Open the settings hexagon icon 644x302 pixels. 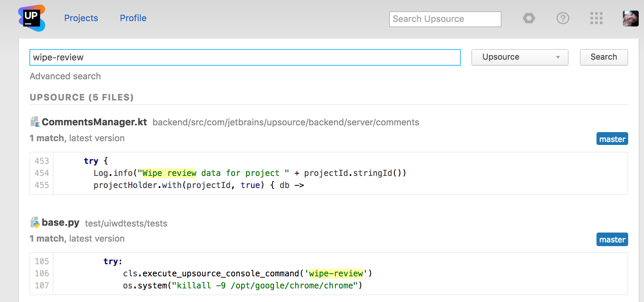[x=529, y=18]
